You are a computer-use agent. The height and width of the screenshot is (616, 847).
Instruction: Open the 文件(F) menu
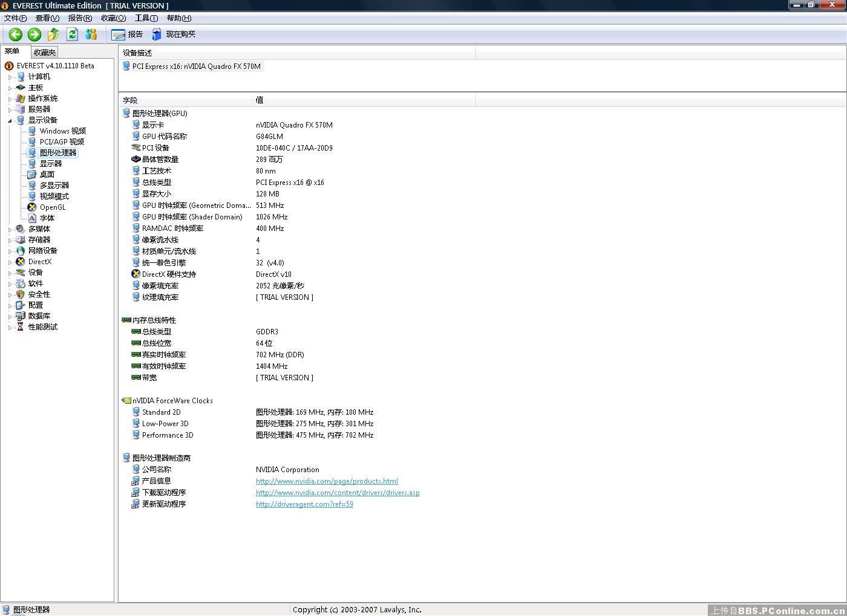click(16, 18)
